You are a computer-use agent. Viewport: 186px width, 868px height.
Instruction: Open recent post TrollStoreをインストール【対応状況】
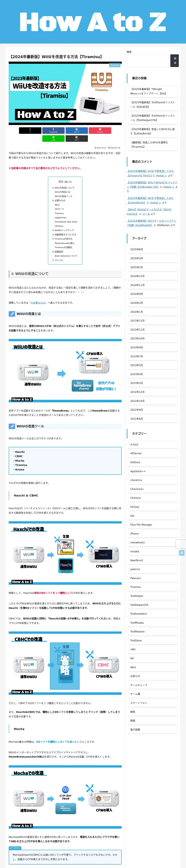pos(153,104)
